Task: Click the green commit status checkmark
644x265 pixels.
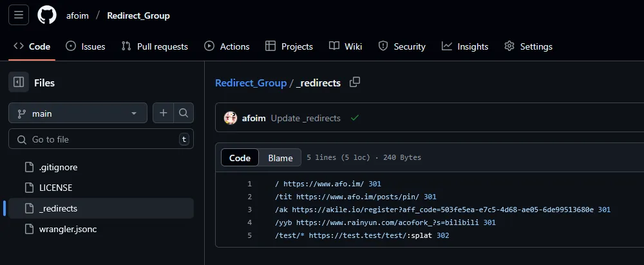Action: [x=354, y=119]
